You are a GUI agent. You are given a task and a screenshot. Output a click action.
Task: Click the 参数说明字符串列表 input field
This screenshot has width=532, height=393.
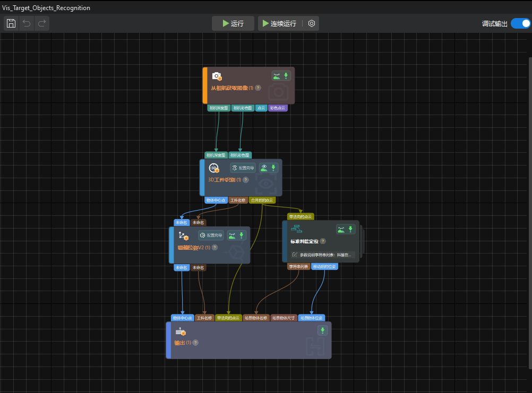pyautogui.click(x=322, y=255)
